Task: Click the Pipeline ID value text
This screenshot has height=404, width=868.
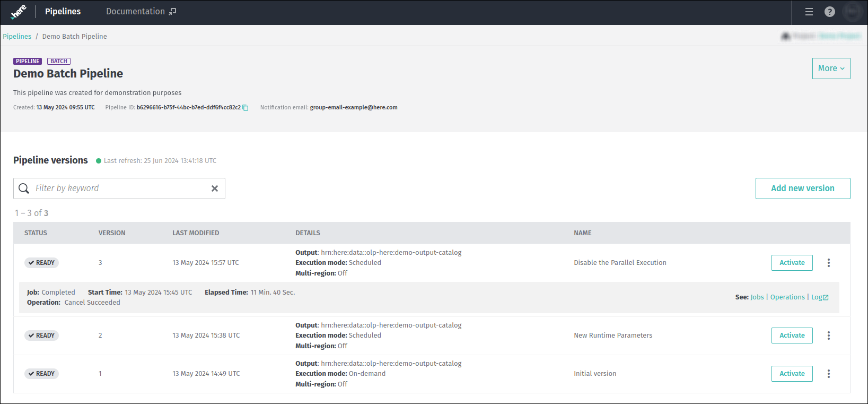Action: tap(189, 108)
